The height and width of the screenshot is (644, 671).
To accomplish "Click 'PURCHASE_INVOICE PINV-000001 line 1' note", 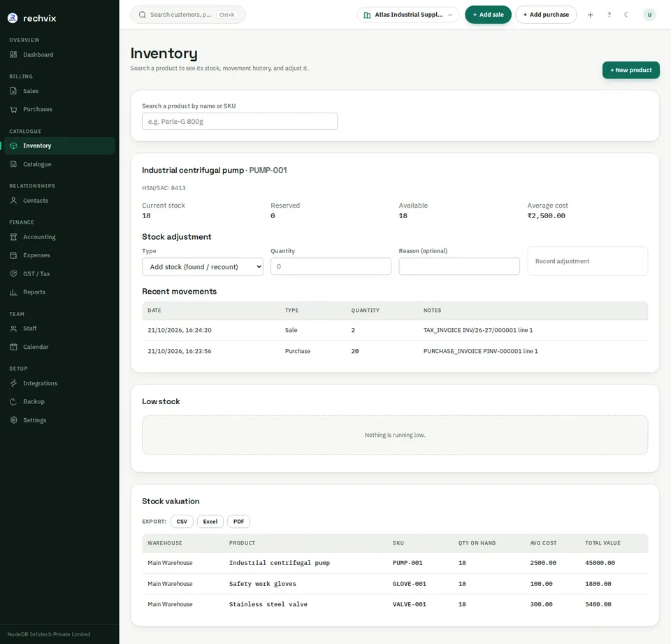I will point(481,351).
